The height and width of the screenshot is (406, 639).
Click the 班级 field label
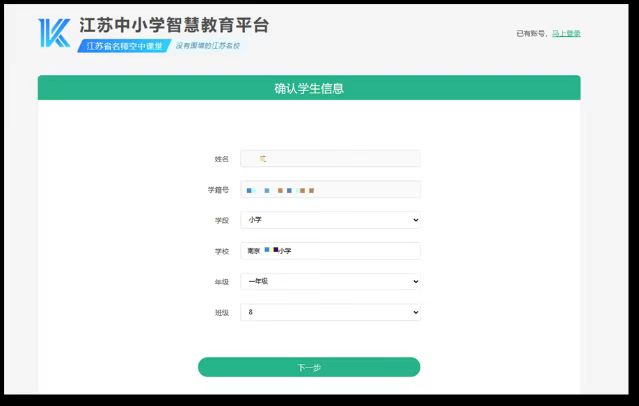[x=222, y=313]
